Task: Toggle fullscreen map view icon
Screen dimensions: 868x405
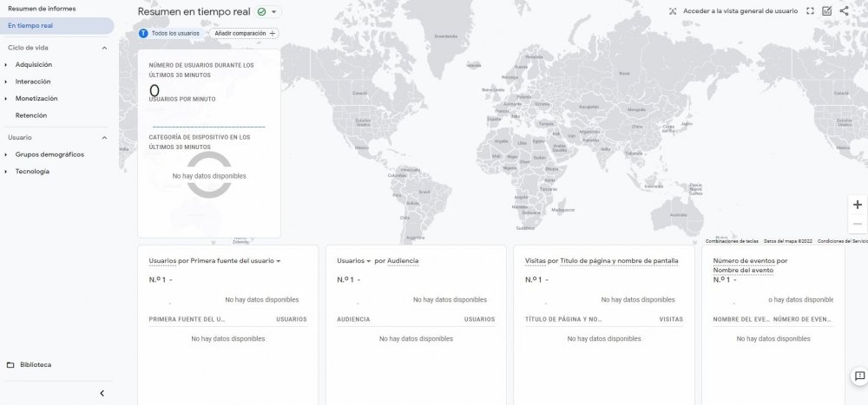Action: click(810, 11)
